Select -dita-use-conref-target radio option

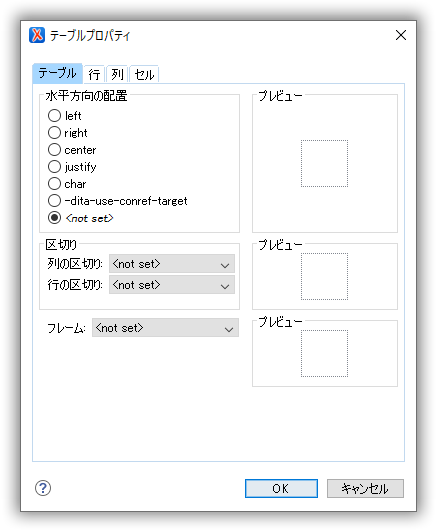(54, 201)
